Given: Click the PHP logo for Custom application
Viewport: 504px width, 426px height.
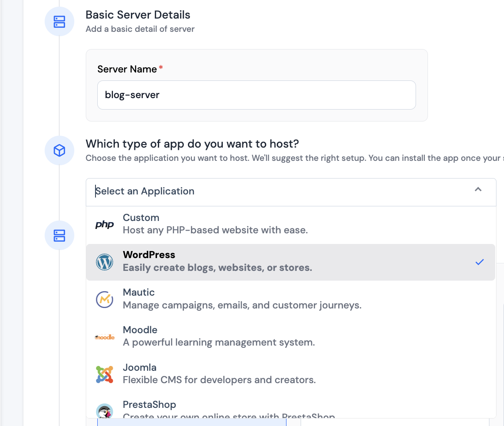Looking at the screenshot, I should (104, 224).
